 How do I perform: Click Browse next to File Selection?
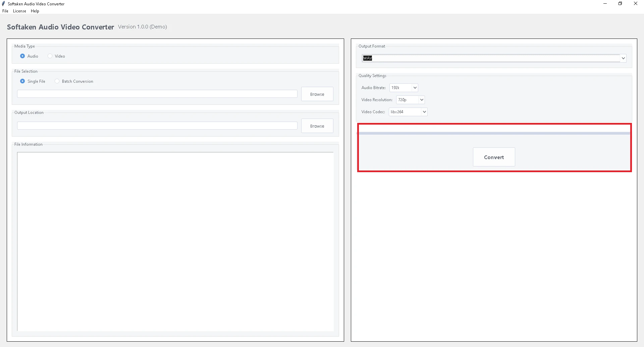click(317, 94)
